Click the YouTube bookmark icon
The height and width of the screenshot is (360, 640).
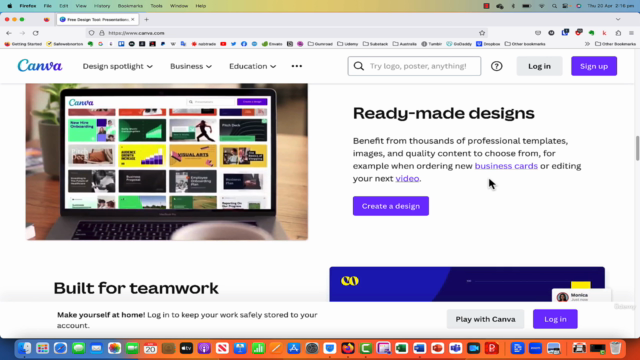point(223,44)
